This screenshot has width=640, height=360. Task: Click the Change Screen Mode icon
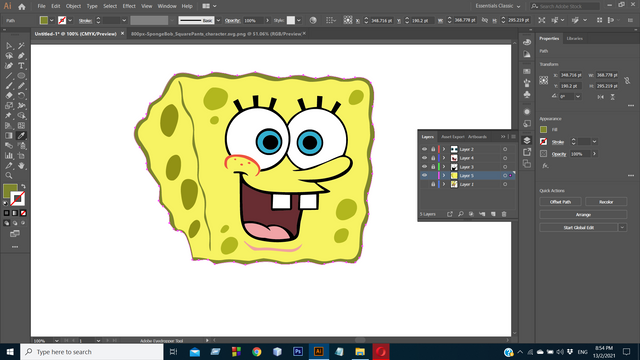[15, 233]
